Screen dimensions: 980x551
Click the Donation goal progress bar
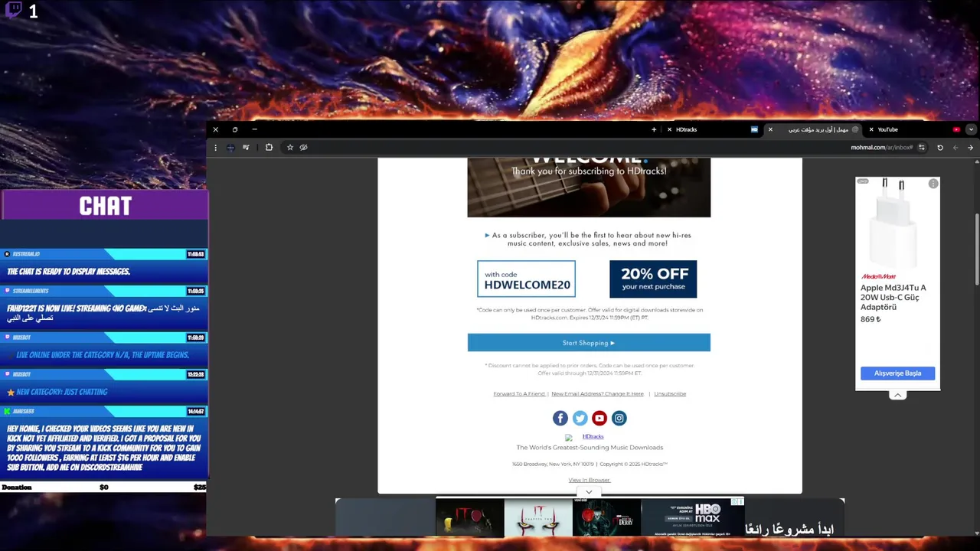click(103, 487)
